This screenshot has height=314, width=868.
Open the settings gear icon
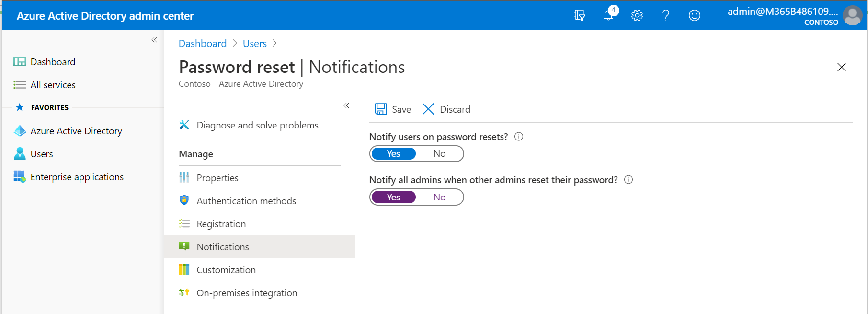coord(637,15)
